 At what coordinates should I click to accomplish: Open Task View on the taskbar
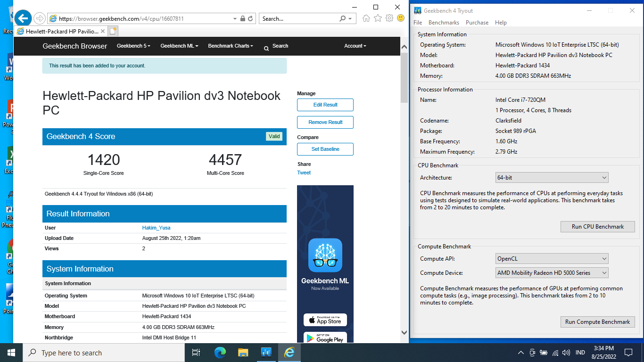click(197, 353)
